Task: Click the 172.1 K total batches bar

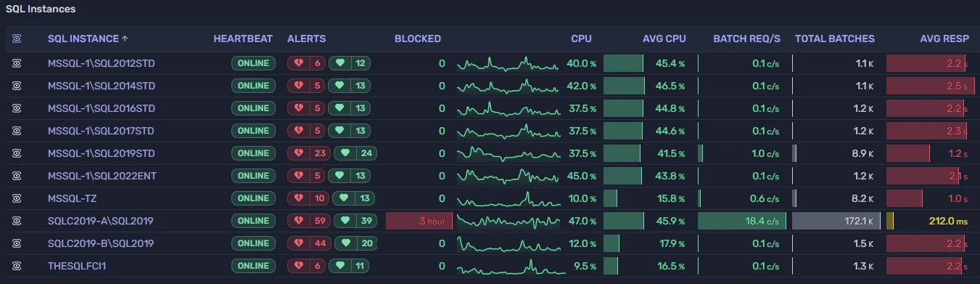Action: tap(836, 221)
